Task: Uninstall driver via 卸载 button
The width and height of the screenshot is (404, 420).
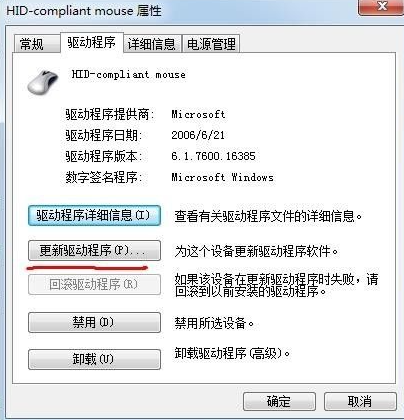Action: [94, 359]
